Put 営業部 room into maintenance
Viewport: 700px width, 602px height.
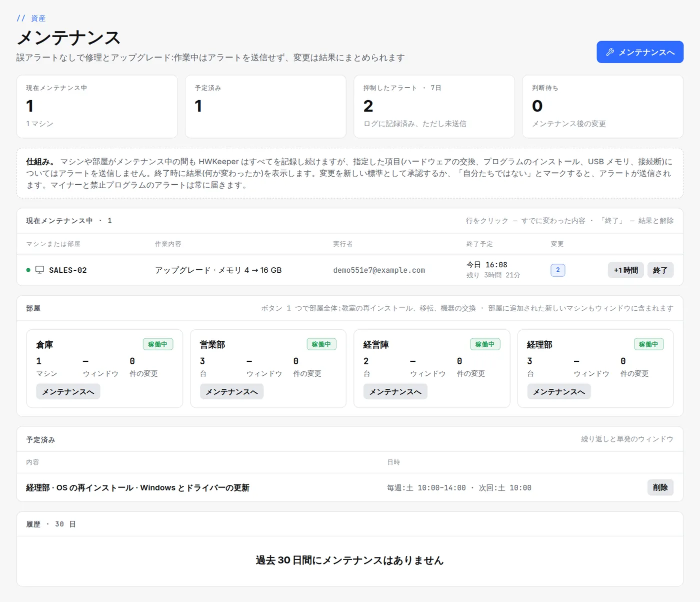pyautogui.click(x=231, y=391)
